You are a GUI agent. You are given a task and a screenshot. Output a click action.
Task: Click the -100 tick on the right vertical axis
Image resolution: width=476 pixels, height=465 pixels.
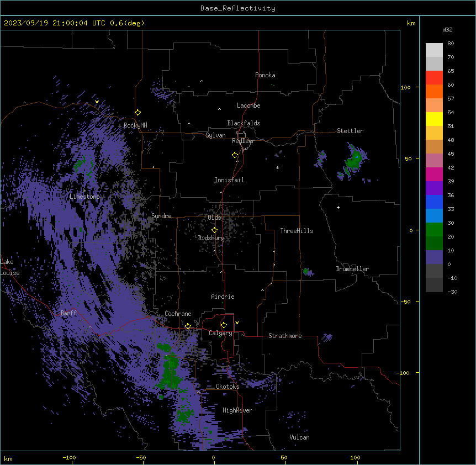pos(404,373)
